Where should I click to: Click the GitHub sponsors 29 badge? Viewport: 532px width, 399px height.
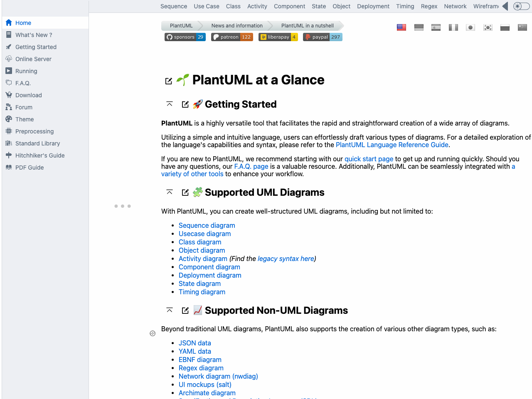(185, 37)
